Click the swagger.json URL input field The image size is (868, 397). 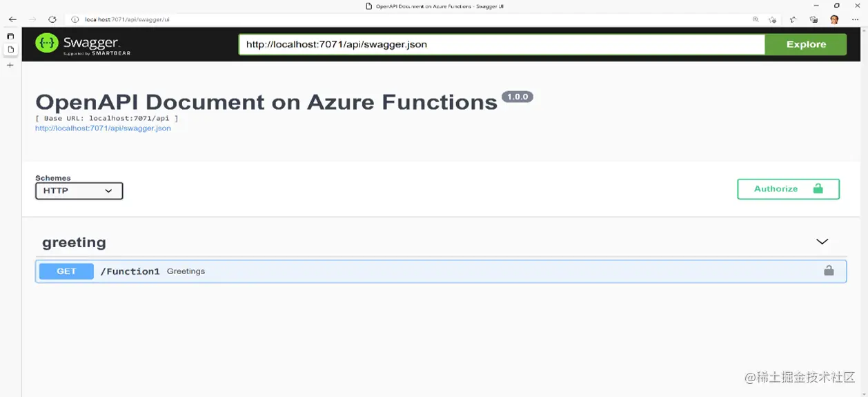[x=502, y=44]
